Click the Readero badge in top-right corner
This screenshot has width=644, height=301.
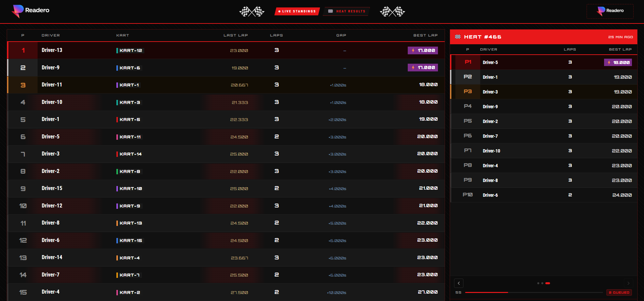pos(610,11)
